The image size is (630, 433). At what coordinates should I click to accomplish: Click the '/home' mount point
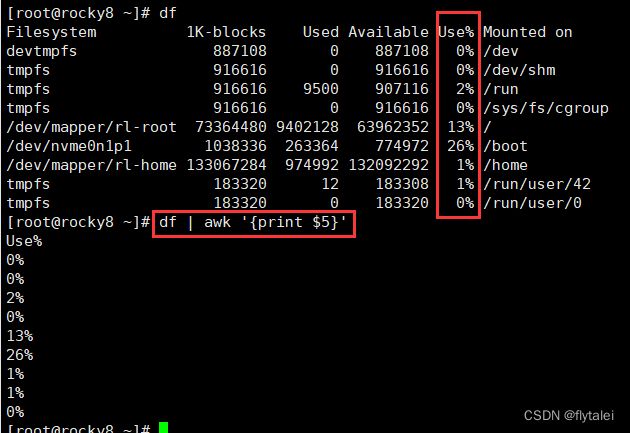point(505,165)
